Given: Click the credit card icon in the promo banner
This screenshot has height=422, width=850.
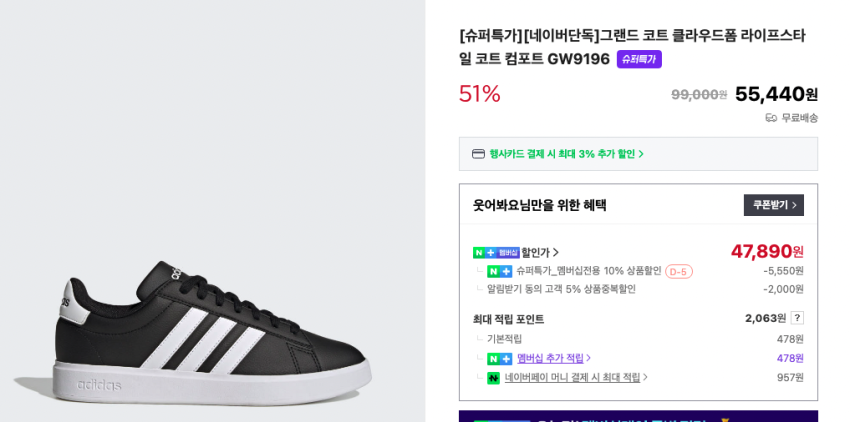Looking at the screenshot, I should point(478,154).
